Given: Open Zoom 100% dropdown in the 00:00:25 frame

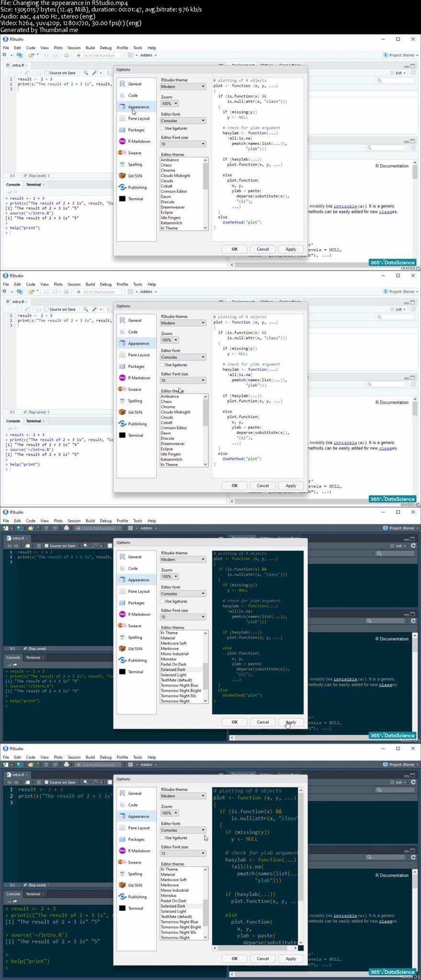Looking at the screenshot, I should pos(170,103).
